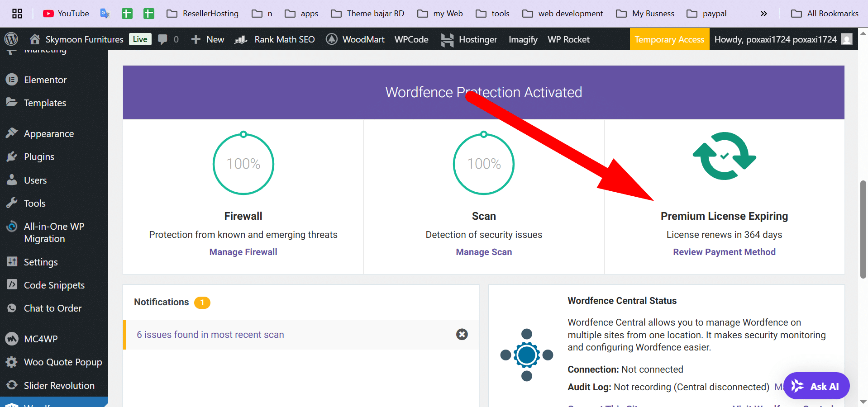Image resolution: width=868 pixels, height=407 pixels.
Task: Expand the hidden bookmarks chevron
Action: point(764,14)
